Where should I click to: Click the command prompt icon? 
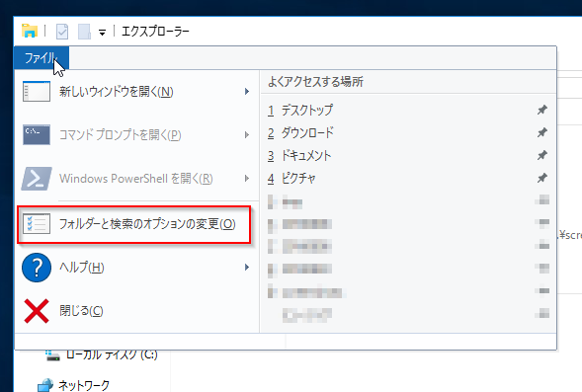(37, 134)
